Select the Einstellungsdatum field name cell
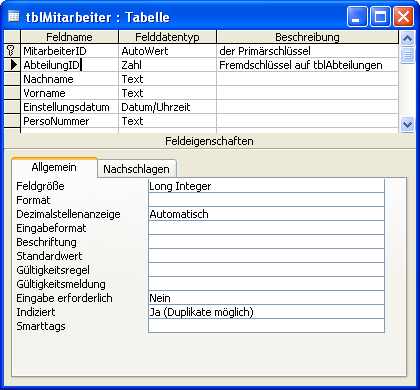Image resolution: width=420 pixels, height=390 pixels. click(x=69, y=107)
